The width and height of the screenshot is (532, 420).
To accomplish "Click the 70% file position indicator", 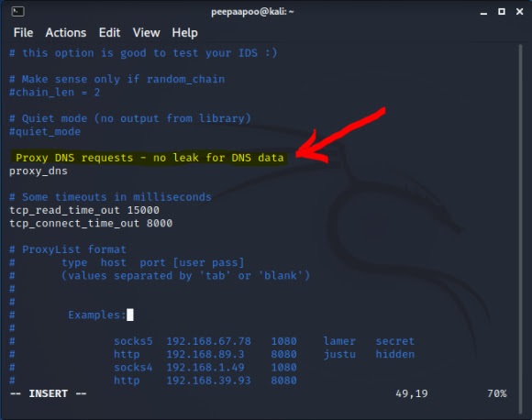I will [497, 393].
